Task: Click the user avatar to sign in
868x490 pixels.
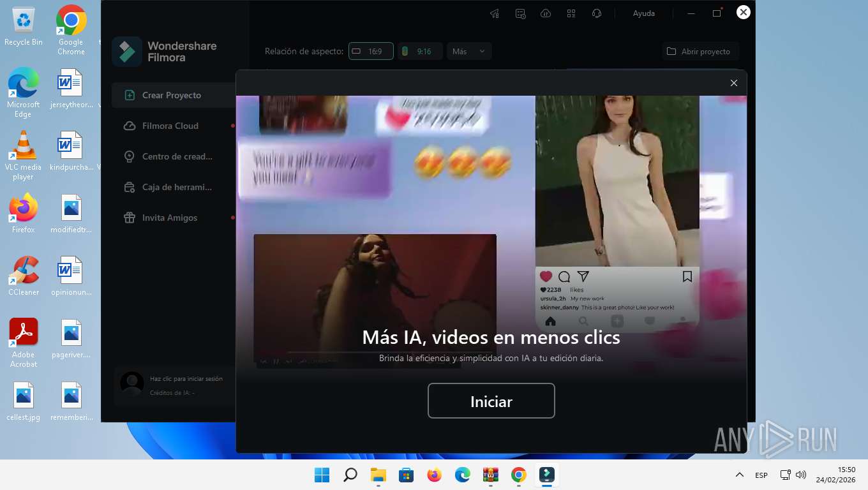Action: [x=132, y=384]
